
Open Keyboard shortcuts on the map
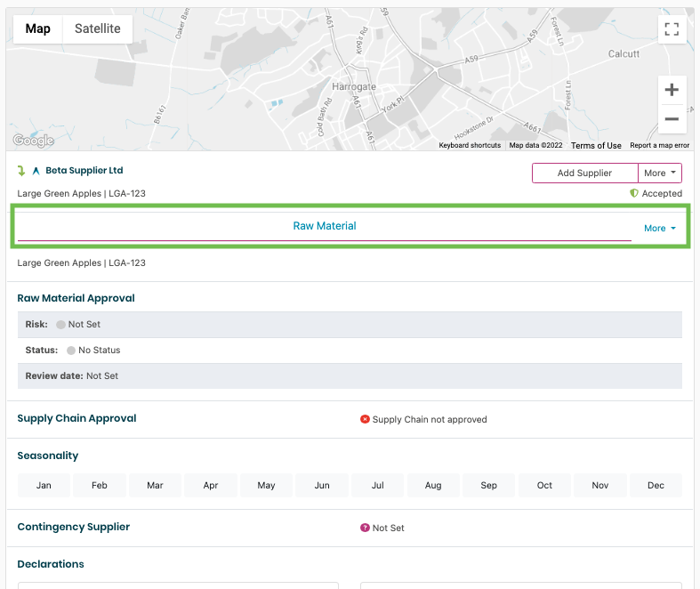click(470, 145)
